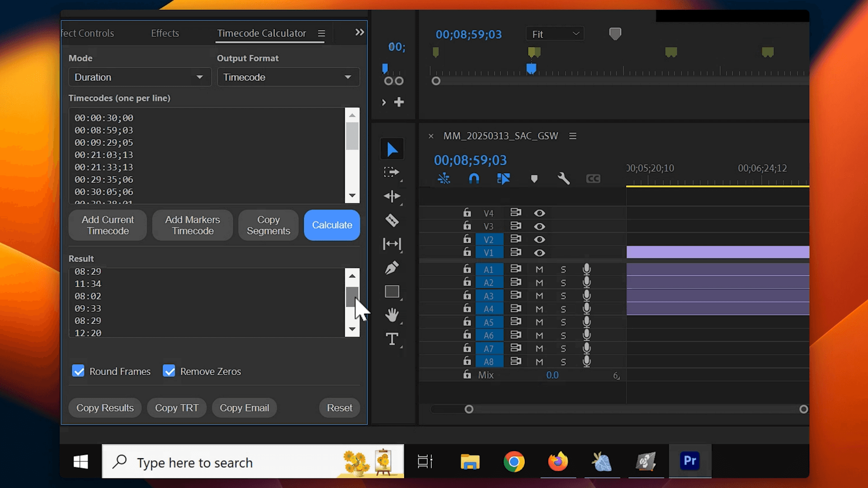Click the program monitor zoom scroll handle

click(x=436, y=81)
